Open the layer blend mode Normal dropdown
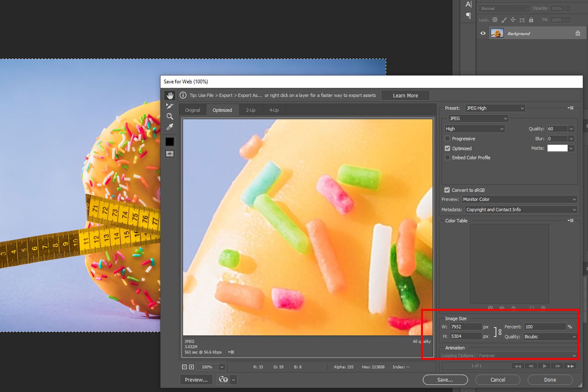Viewport: 588px width, 392px height. (504, 8)
